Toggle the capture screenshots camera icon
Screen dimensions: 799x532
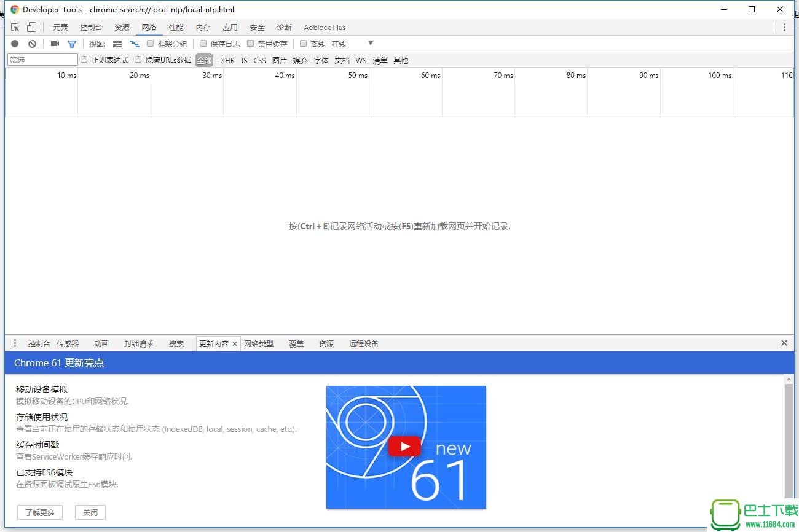click(x=55, y=44)
